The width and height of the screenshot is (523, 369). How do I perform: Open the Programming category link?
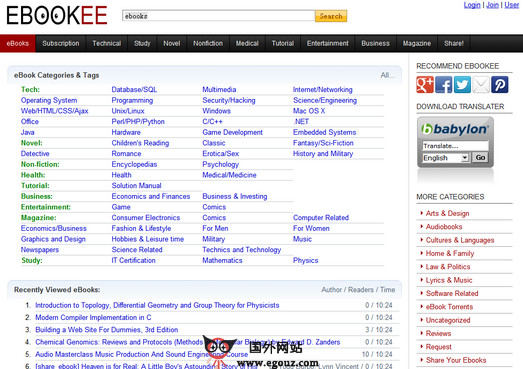click(x=132, y=100)
